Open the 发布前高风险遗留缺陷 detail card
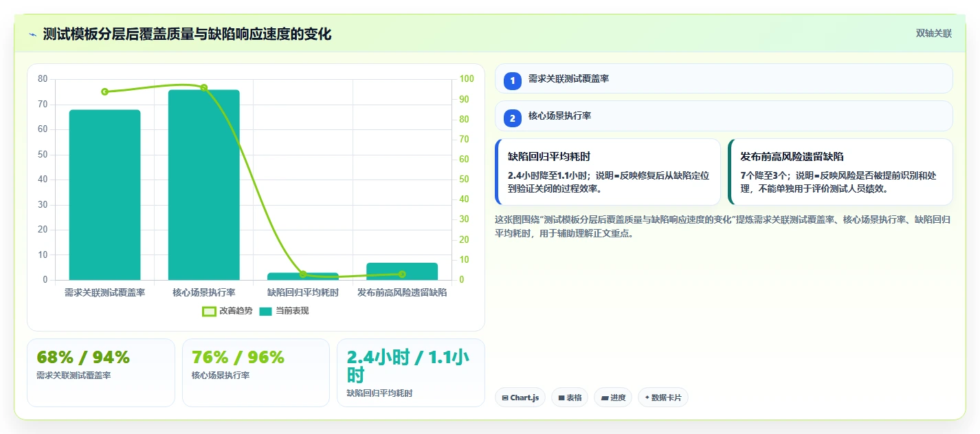980x434 pixels. click(x=840, y=172)
